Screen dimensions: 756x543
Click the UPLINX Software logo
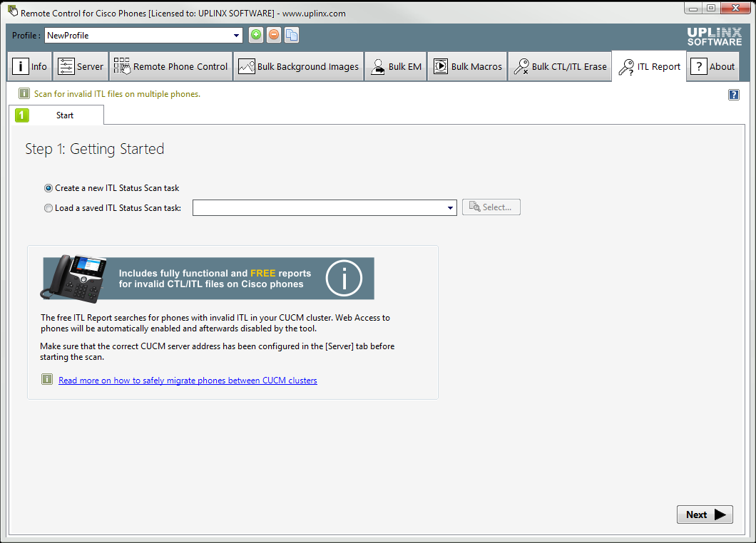[x=715, y=36]
